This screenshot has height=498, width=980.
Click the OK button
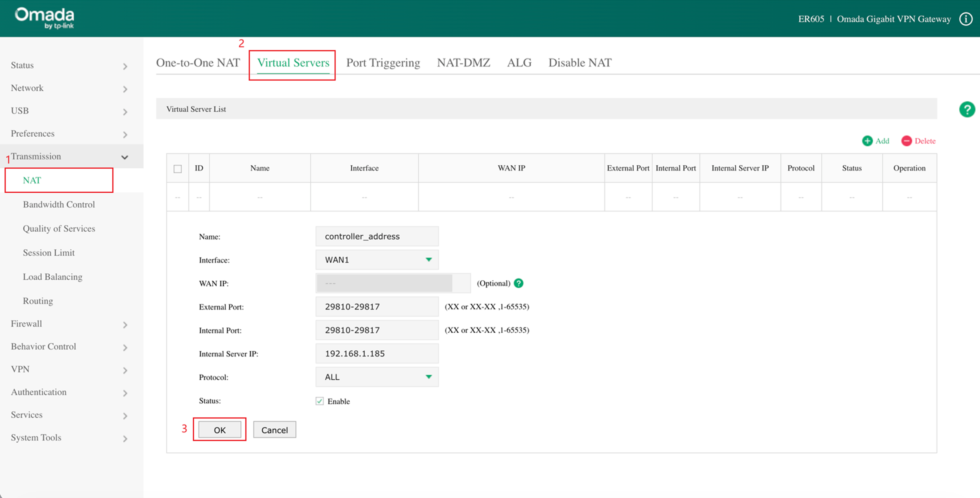coord(220,429)
